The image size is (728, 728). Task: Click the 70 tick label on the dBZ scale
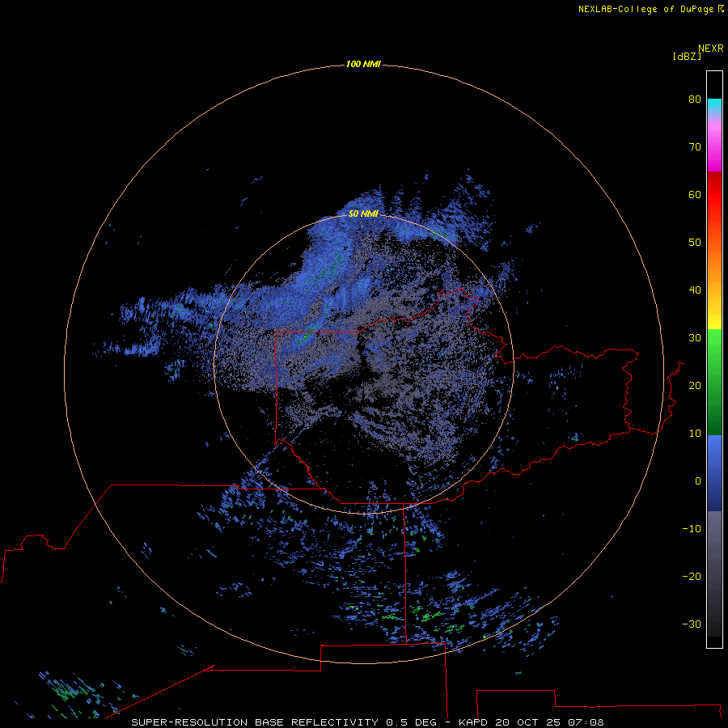[695, 146]
